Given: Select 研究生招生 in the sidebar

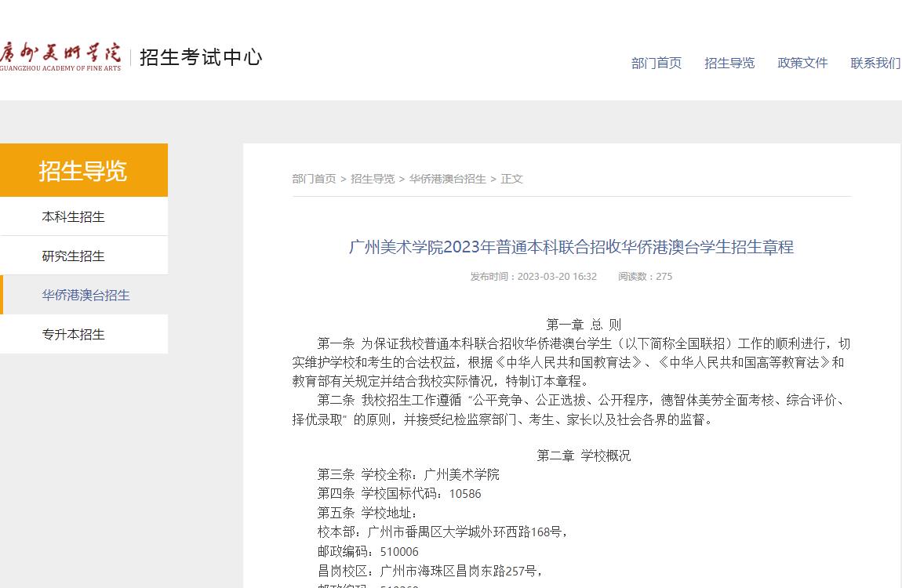Looking at the screenshot, I should point(84,256).
